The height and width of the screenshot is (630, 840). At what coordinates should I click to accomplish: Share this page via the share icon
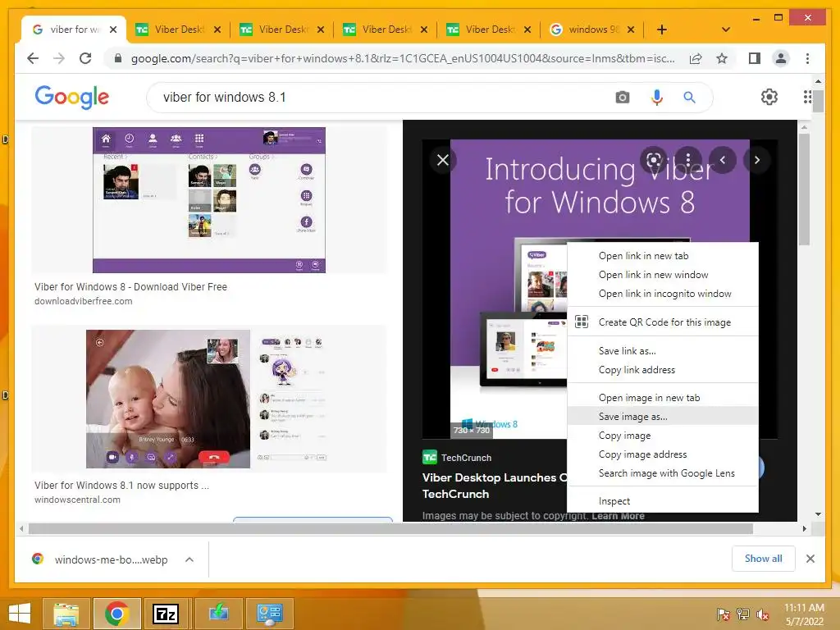(696, 58)
